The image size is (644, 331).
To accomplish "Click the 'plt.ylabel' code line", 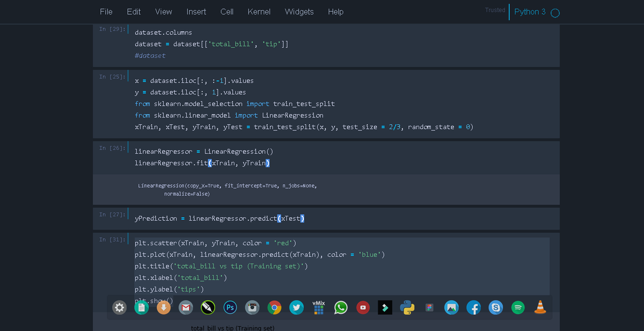I will 170,290.
